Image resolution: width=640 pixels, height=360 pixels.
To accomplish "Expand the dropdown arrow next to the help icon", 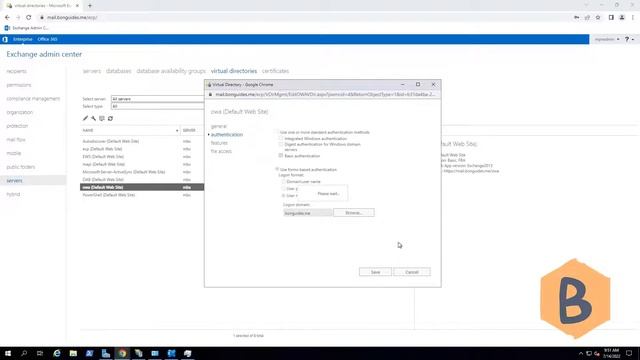I will pyautogui.click(x=633, y=40).
